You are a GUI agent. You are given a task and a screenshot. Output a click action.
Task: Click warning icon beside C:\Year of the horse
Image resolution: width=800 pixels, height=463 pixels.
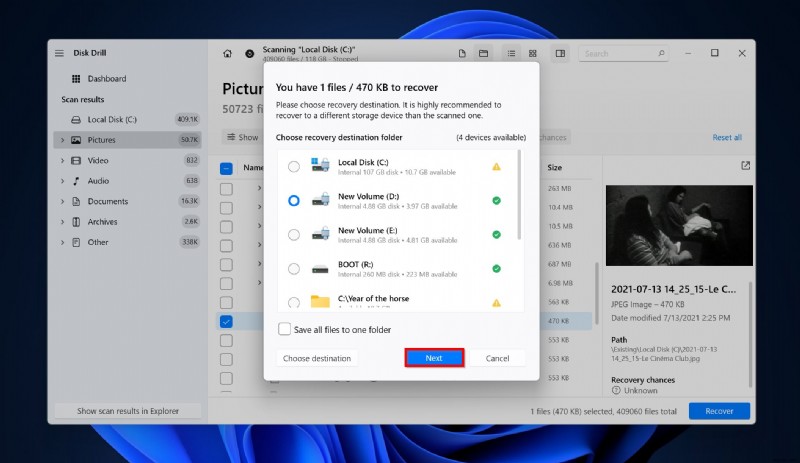point(496,303)
